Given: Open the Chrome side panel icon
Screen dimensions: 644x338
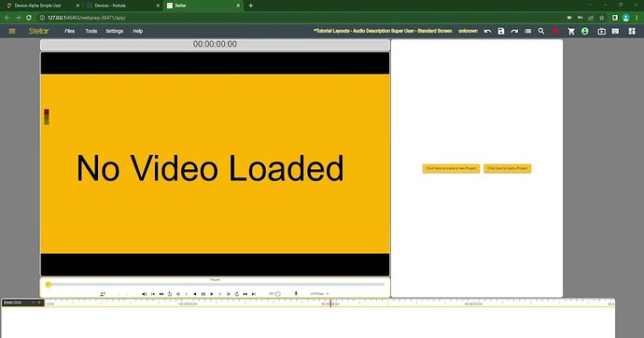Looking at the screenshot, I should (615, 18).
